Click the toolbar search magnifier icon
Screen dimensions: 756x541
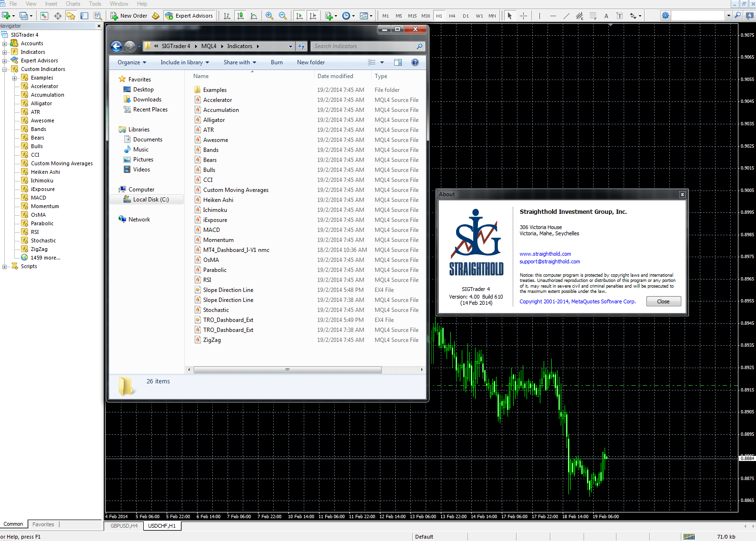[x=737, y=16]
